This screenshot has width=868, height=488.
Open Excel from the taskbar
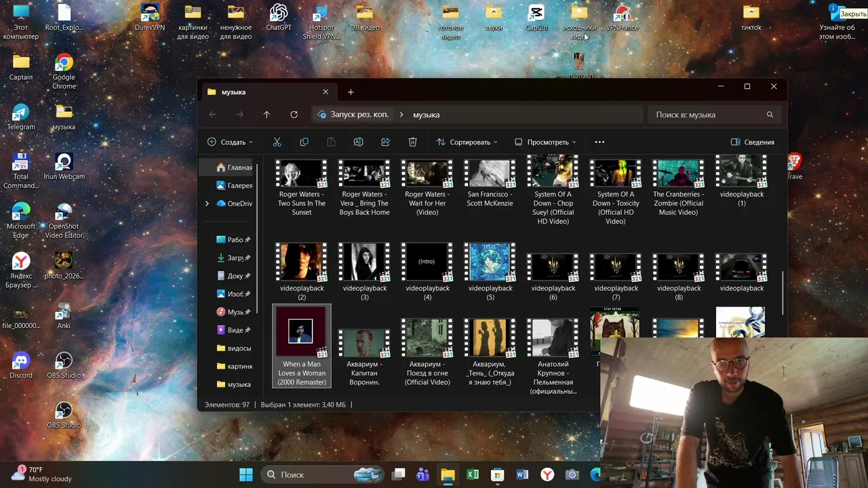tap(473, 474)
